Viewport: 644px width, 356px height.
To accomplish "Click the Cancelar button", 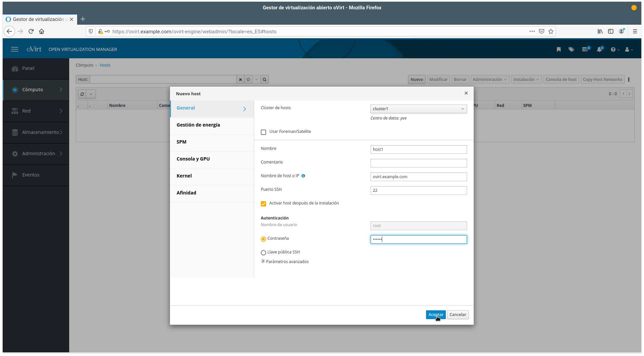I will tap(458, 315).
